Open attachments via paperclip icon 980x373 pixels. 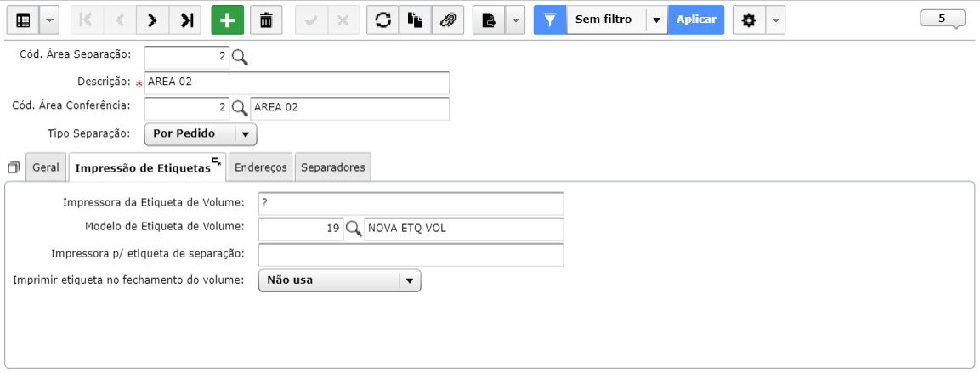(x=447, y=20)
